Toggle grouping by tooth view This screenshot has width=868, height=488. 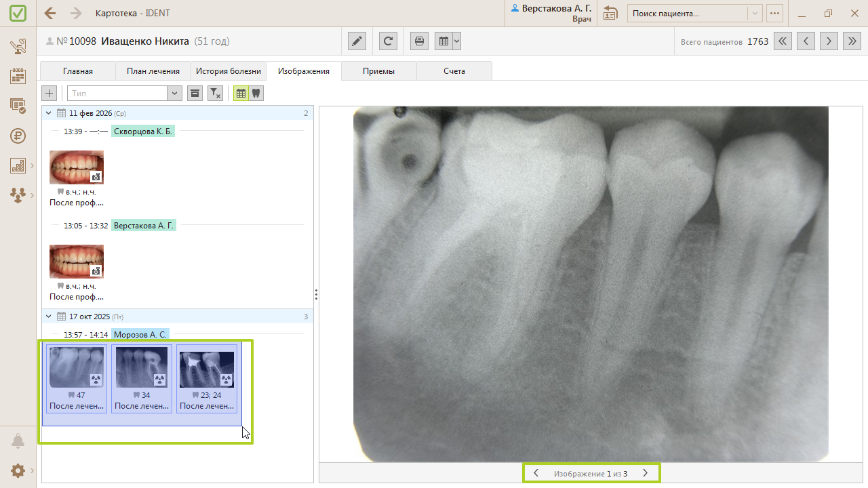(x=256, y=94)
